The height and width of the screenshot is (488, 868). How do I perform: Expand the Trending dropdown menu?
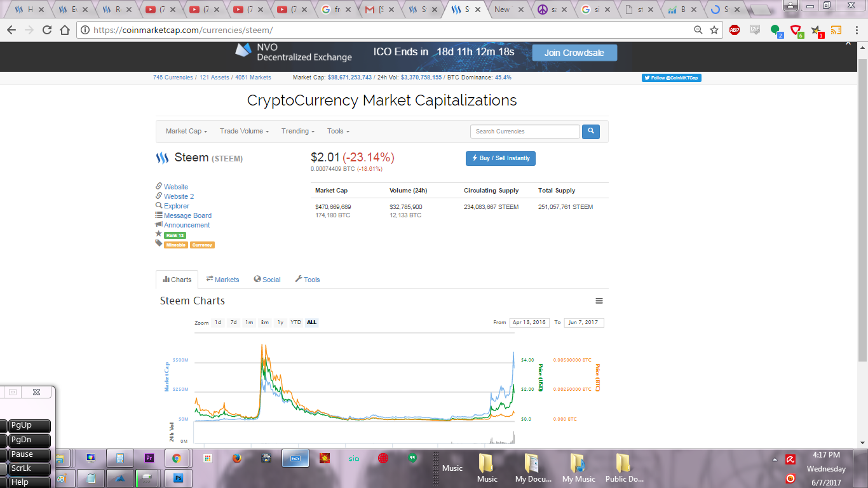click(298, 132)
